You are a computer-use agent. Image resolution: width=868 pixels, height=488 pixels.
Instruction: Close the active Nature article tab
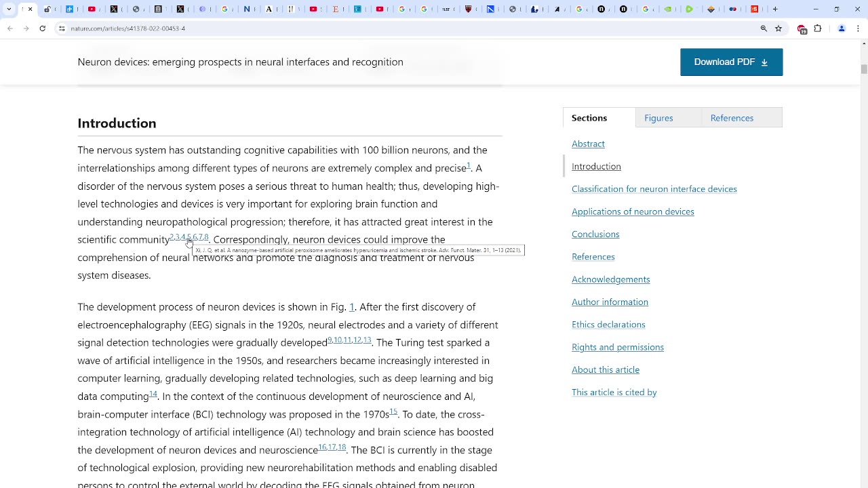(x=30, y=9)
